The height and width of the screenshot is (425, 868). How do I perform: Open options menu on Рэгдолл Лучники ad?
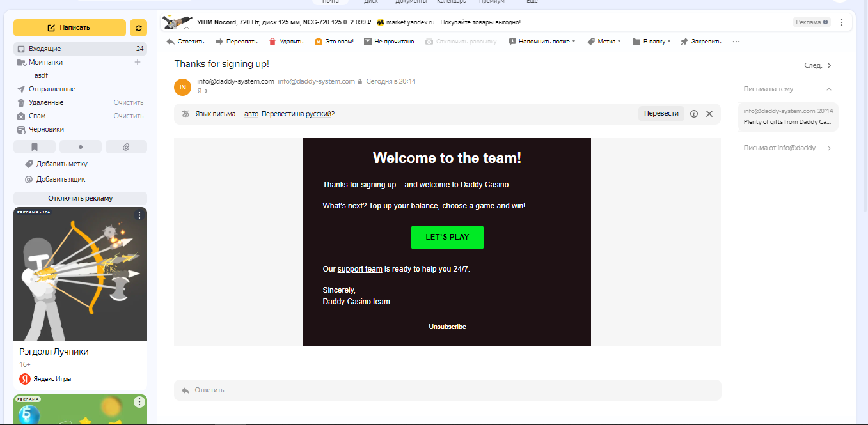point(139,215)
